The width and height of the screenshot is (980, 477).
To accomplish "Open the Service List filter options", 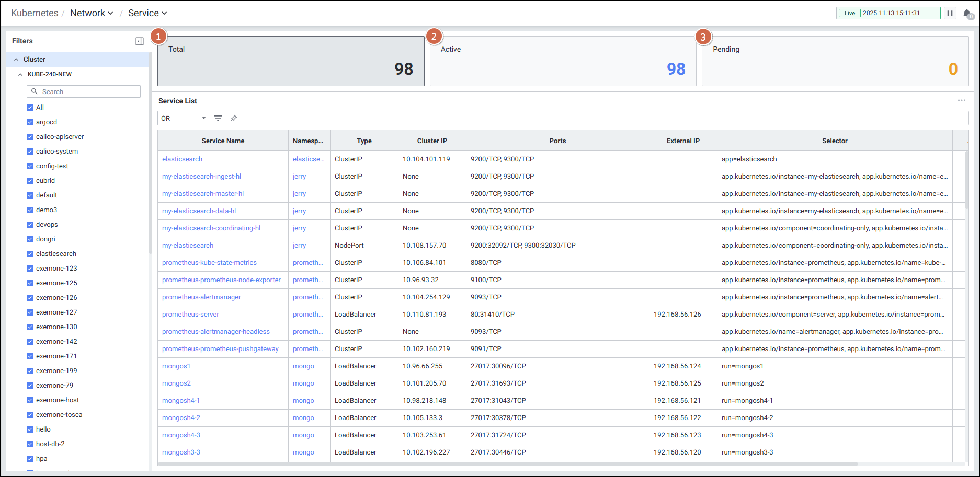I will [218, 118].
